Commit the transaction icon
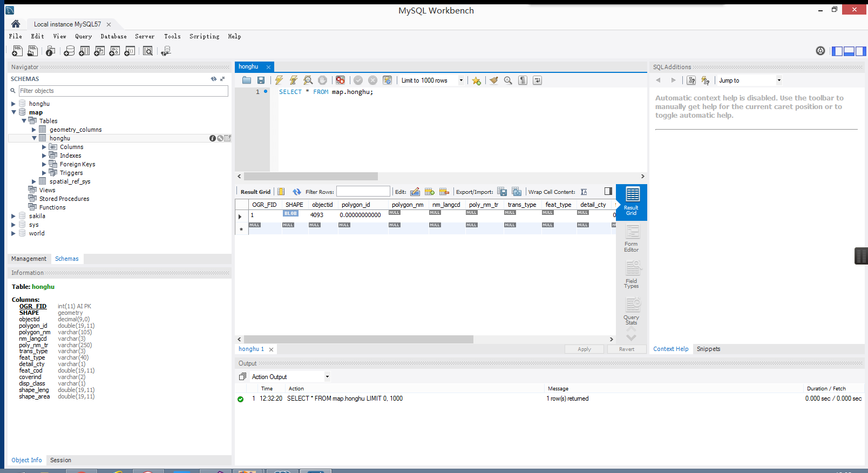Screen dimensions: 868x473 click(x=358, y=80)
